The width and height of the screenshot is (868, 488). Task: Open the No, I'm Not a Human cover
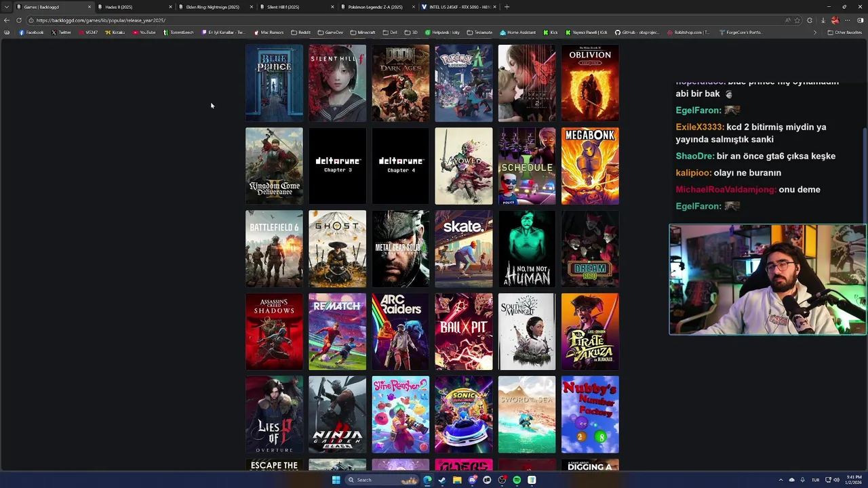tap(527, 249)
